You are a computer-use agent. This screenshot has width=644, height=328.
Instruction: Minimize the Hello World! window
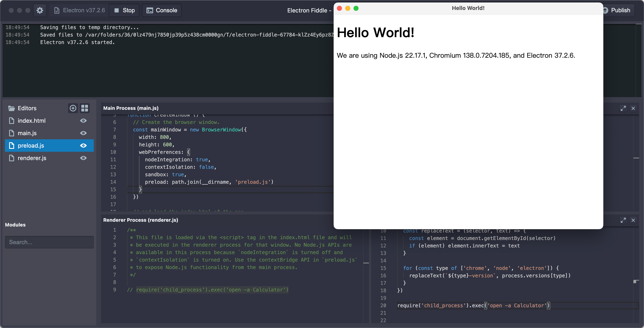point(348,8)
